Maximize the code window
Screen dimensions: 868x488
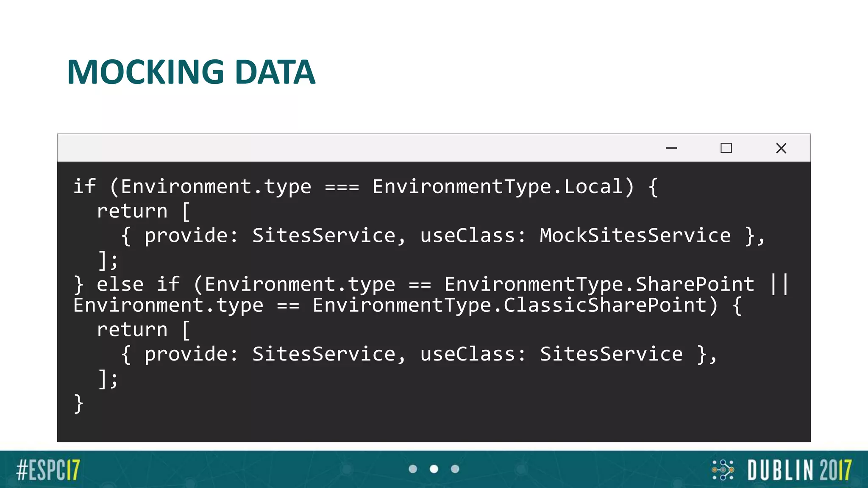click(x=726, y=148)
